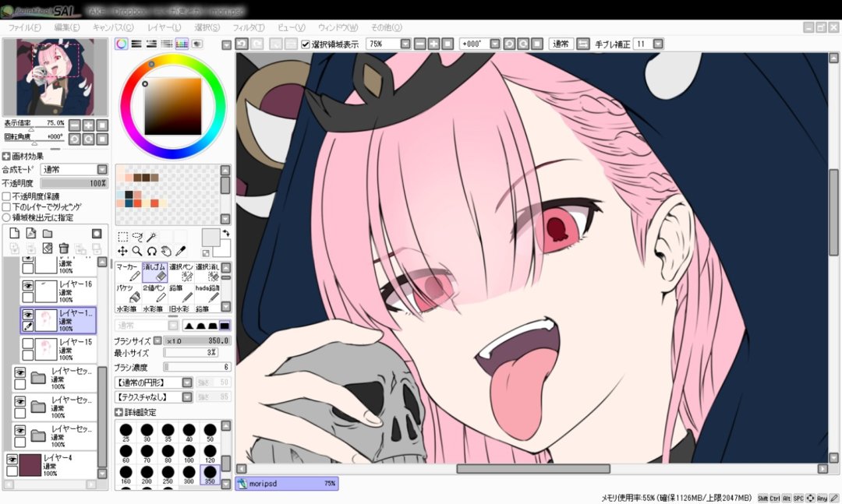Show the color wheel panel
842x504 pixels.
122,44
